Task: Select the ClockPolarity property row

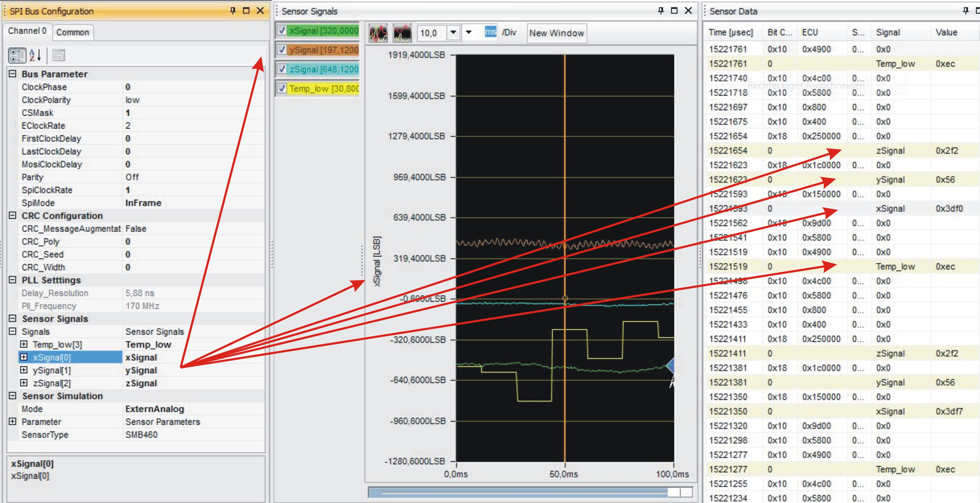Action: pos(142,100)
